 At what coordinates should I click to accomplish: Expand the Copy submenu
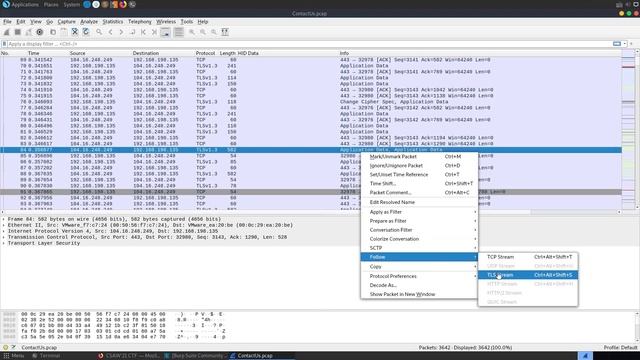(419, 266)
